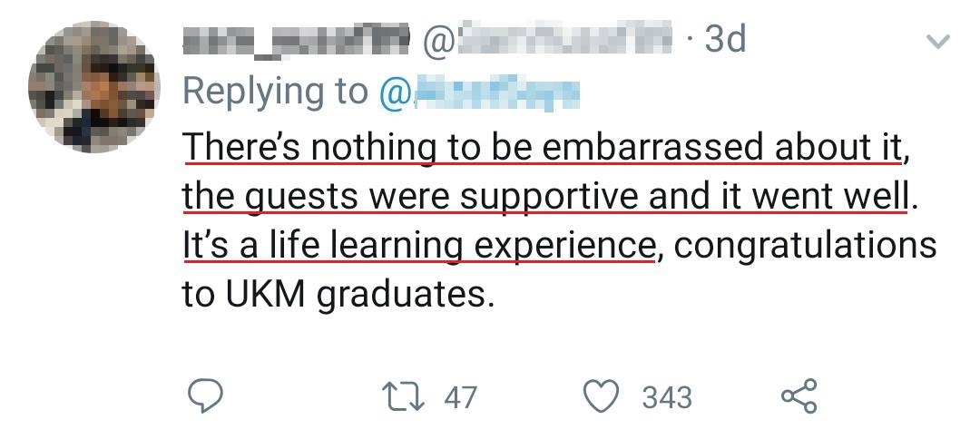Select the phrase "It's a life learning experience"
The height and width of the screenshot is (429, 980).
418,247
